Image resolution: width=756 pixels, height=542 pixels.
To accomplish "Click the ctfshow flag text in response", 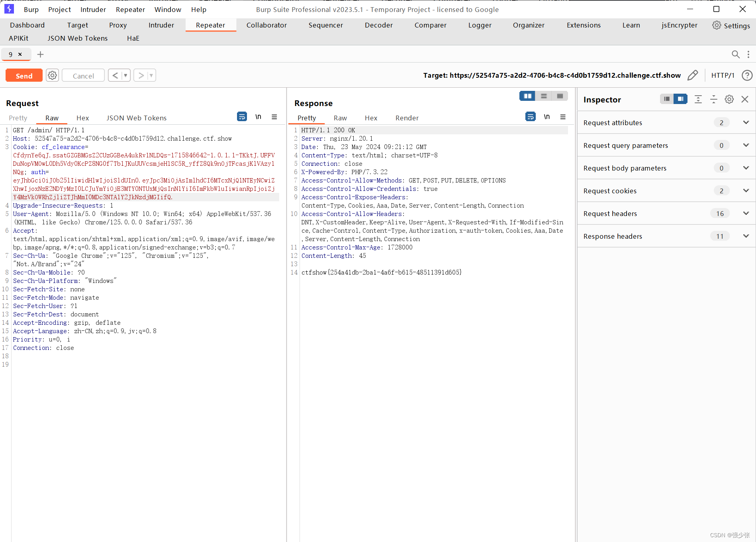I will (382, 273).
